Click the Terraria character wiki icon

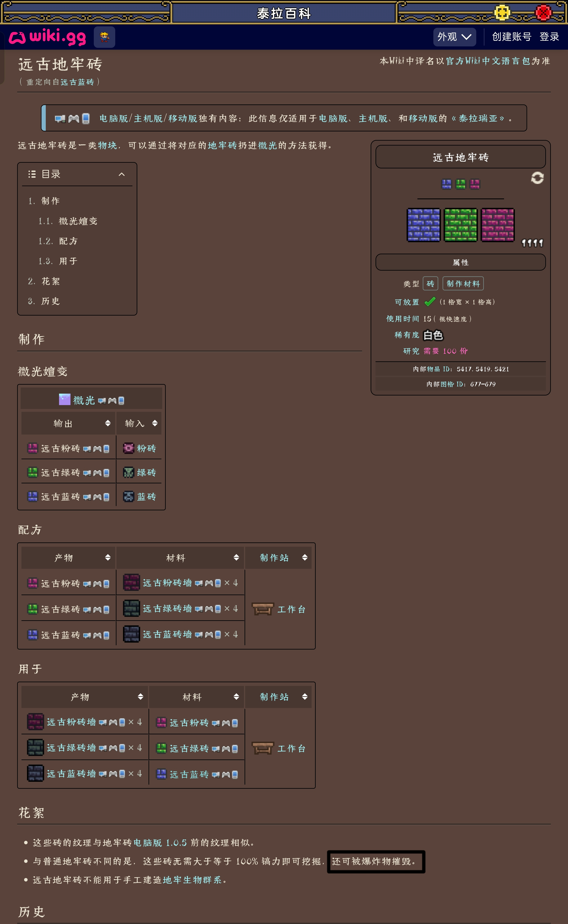click(x=104, y=37)
